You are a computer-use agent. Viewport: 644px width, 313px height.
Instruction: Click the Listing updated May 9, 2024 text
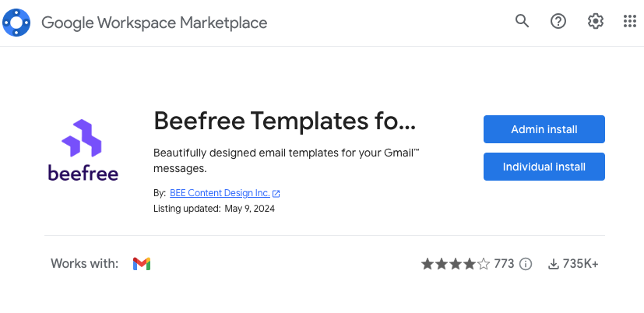[214, 209]
